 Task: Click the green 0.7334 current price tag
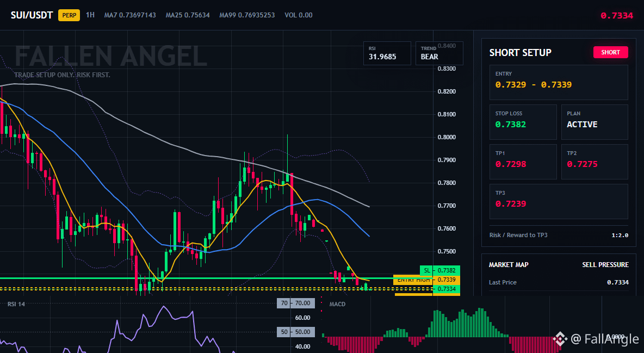[x=447, y=289]
